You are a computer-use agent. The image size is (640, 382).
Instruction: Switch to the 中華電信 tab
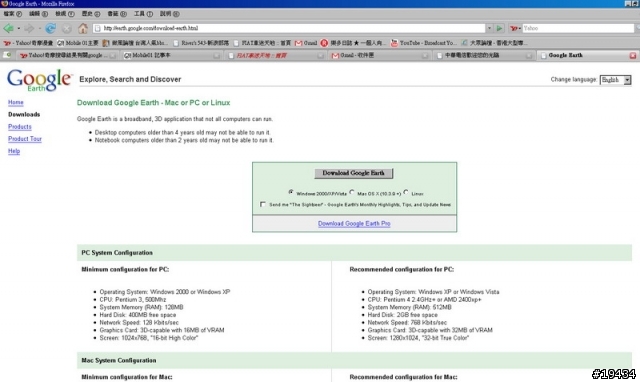coord(484,56)
